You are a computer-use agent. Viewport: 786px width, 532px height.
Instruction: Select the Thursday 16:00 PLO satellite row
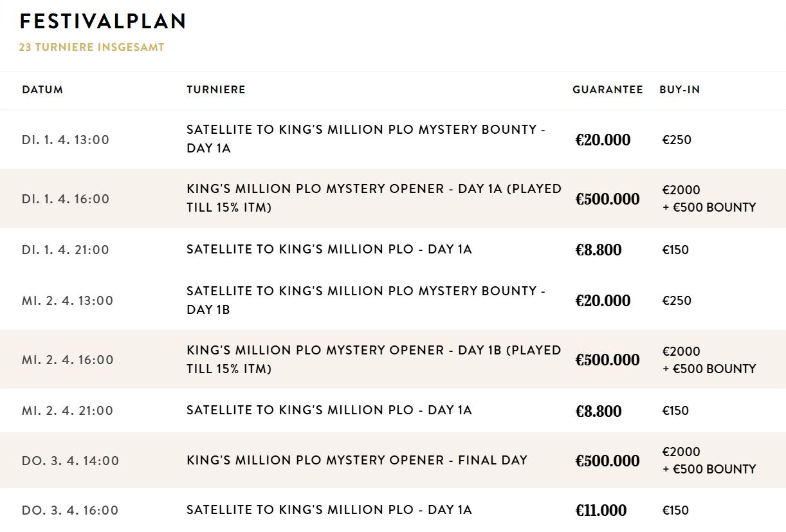pyautogui.click(x=393, y=510)
